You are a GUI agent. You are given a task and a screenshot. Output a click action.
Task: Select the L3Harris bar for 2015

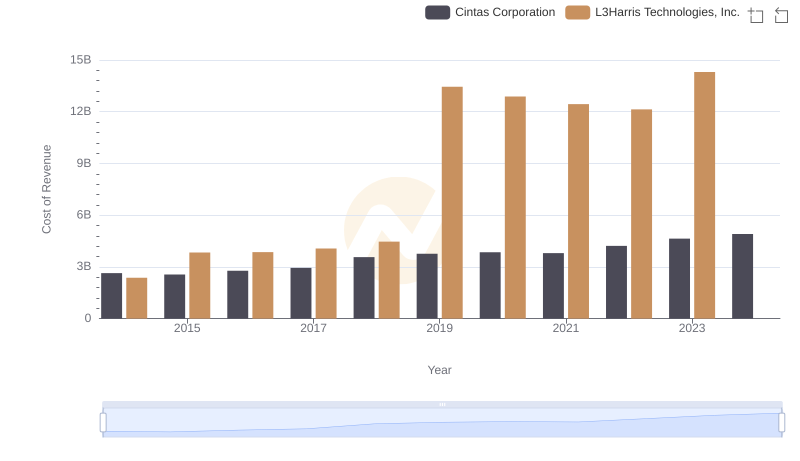(199, 286)
